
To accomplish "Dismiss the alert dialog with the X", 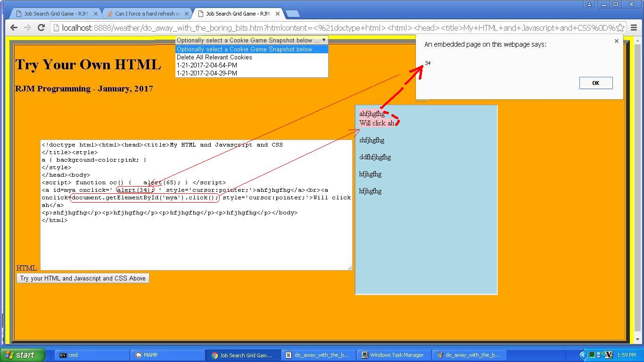I will pos(616,41).
